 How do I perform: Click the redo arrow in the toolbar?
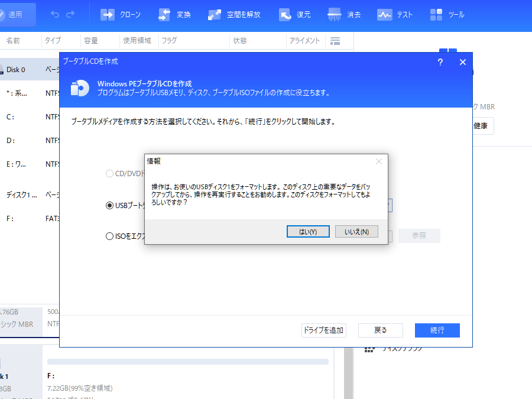coord(71,14)
